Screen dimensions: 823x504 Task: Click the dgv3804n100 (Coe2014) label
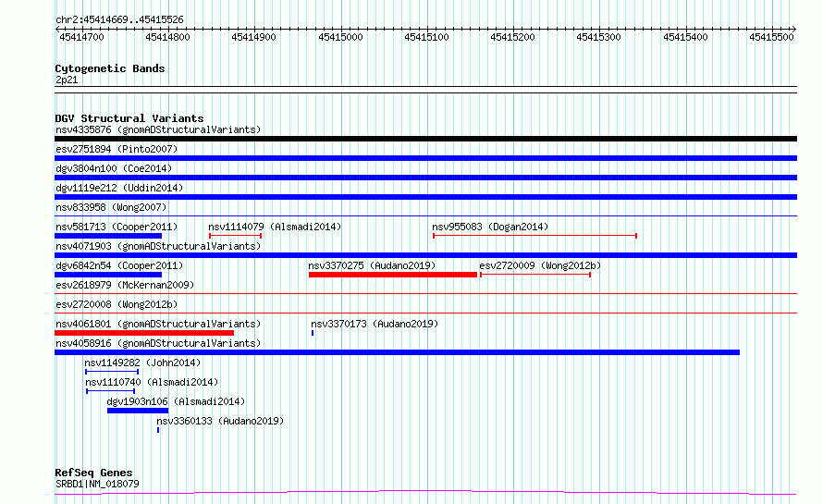[114, 168]
